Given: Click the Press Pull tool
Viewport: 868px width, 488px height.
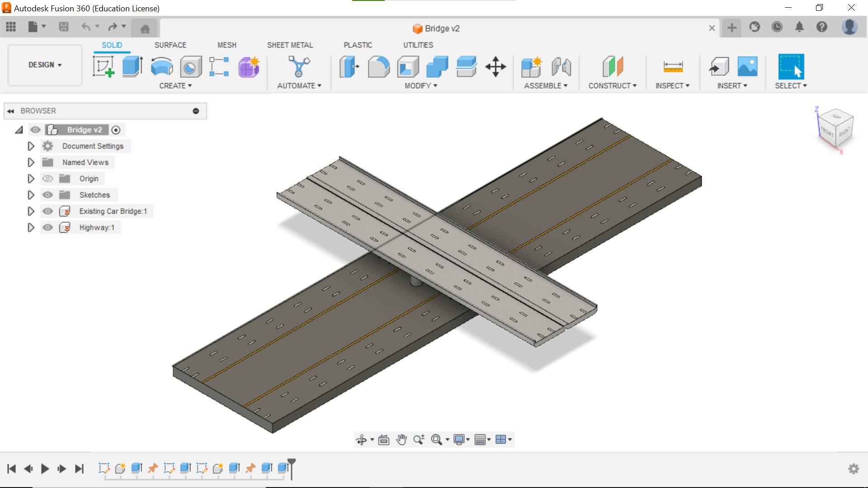Looking at the screenshot, I should coord(349,66).
